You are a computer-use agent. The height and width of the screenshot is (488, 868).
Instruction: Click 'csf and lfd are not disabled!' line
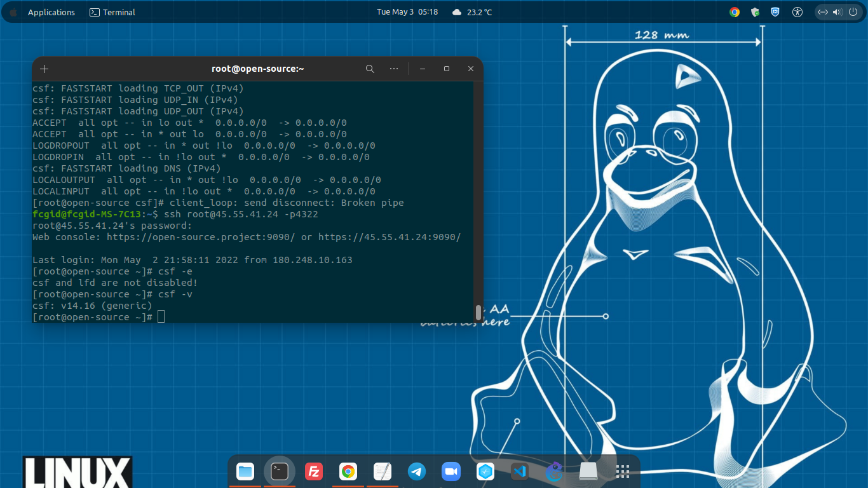coord(115,283)
